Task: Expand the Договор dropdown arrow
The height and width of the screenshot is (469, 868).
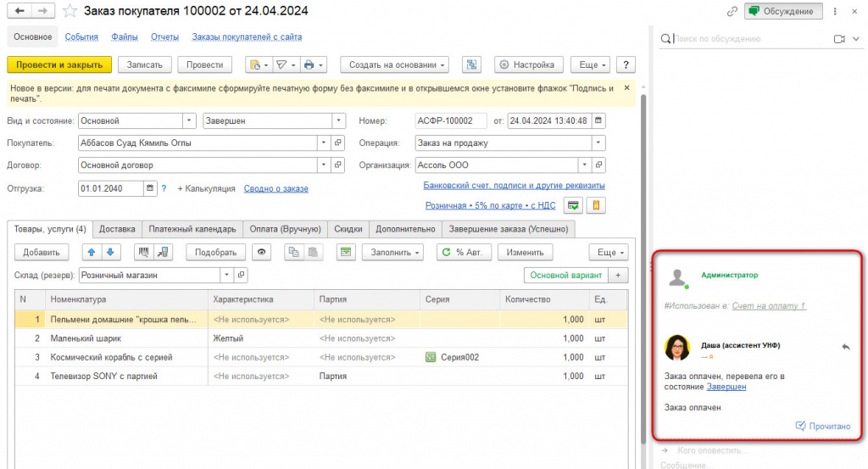Action: tap(324, 165)
